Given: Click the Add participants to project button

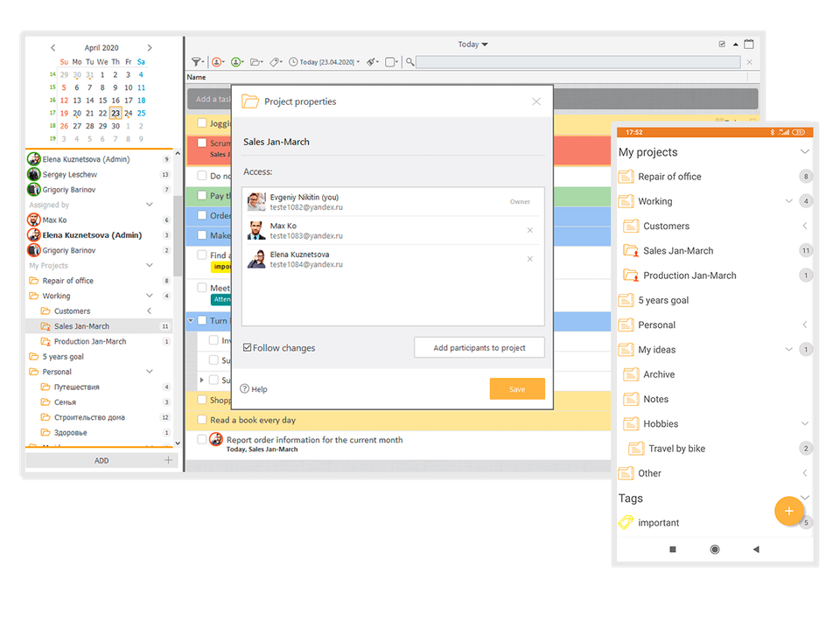Looking at the screenshot, I should coord(479,347).
